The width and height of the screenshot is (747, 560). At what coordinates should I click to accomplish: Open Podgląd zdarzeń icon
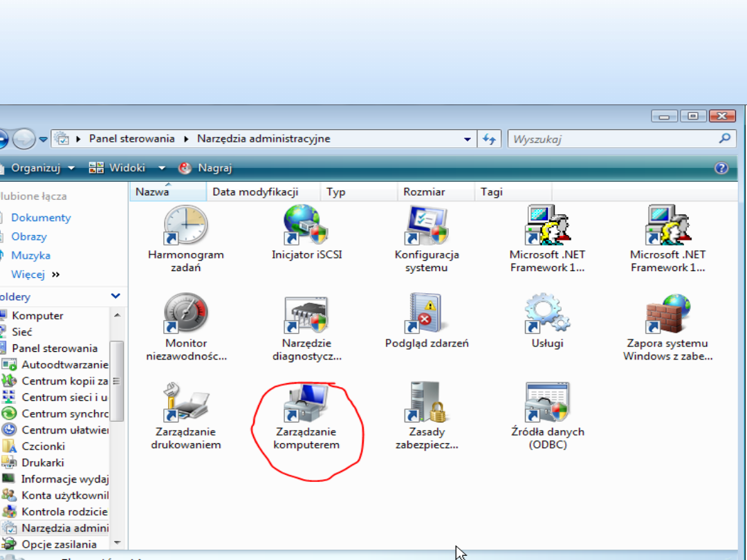(x=427, y=314)
